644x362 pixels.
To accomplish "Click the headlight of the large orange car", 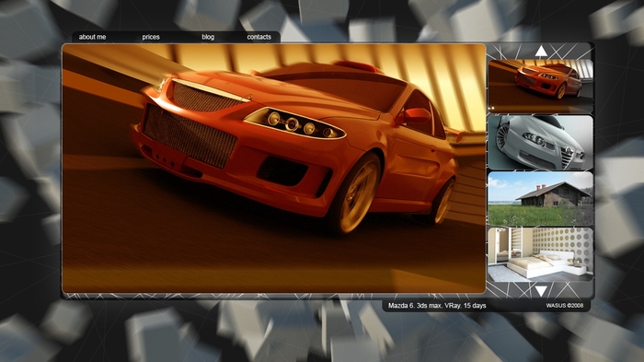I will click(294, 123).
